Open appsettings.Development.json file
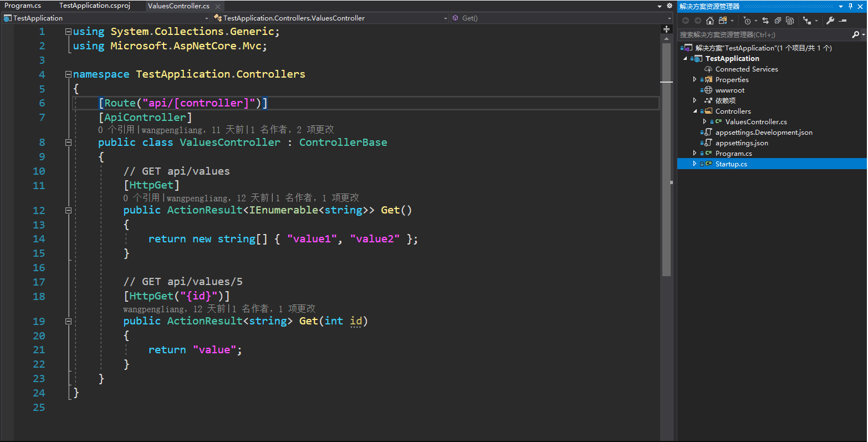Viewport: 868px width, 442px height. click(764, 132)
